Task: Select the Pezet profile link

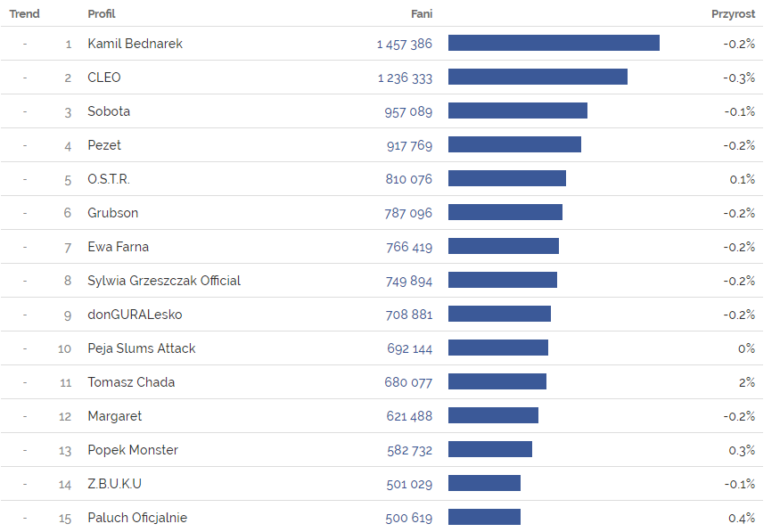Action: pos(104,145)
